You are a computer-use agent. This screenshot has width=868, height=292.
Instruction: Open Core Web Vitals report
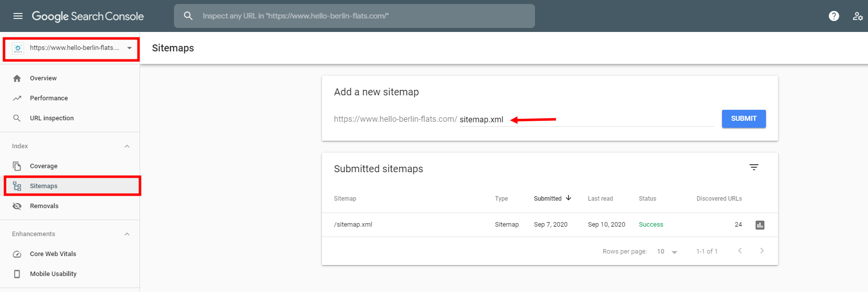(52, 254)
